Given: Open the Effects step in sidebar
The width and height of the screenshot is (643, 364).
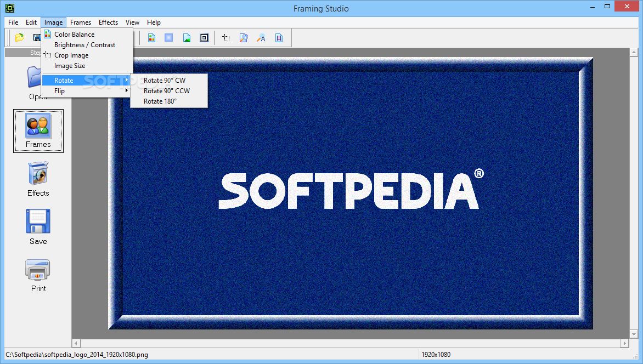Looking at the screenshot, I should (x=38, y=179).
